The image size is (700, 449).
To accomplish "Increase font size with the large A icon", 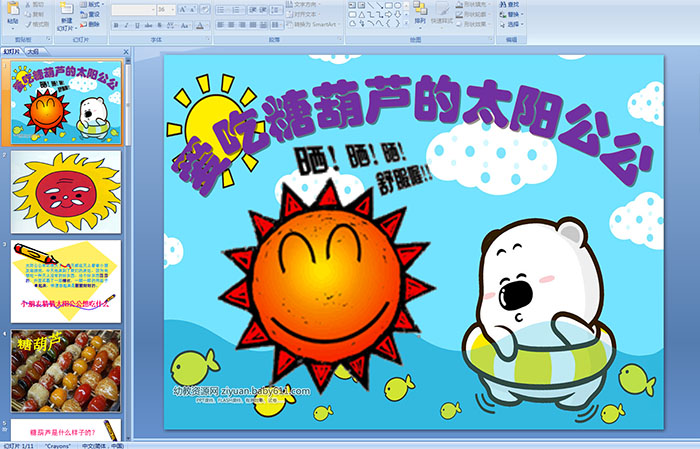I will [183, 9].
